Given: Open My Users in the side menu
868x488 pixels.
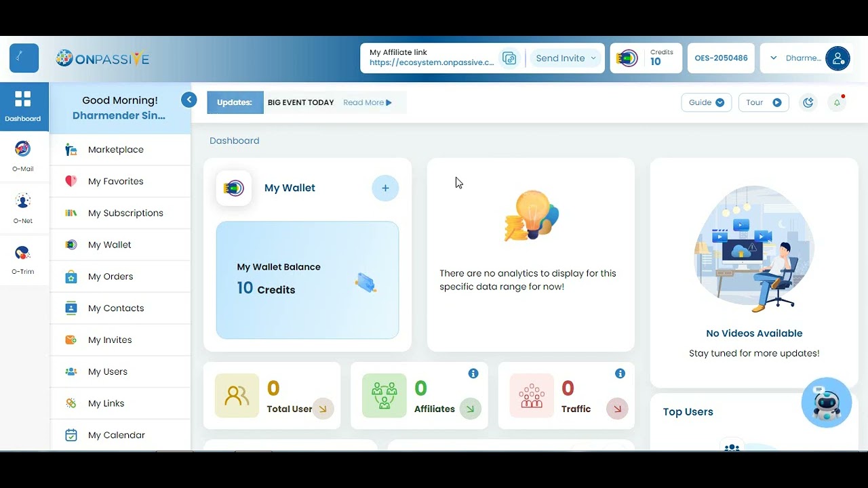Looking at the screenshot, I should pyautogui.click(x=121, y=371).
